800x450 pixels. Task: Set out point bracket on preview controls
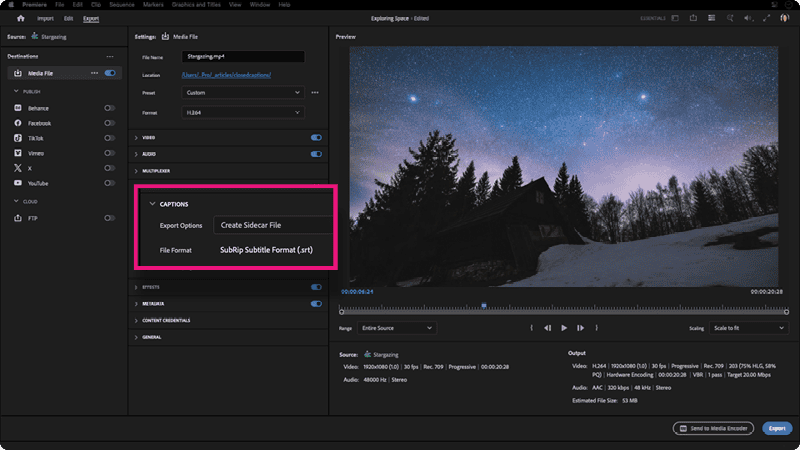pos(596,328)
